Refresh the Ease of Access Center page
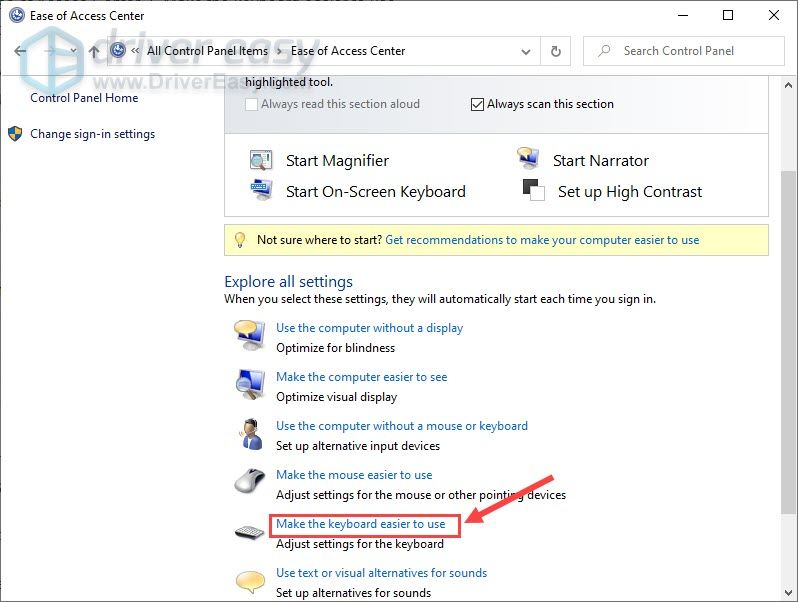This screenshot has width=798, height=602. tap(556, 51)
